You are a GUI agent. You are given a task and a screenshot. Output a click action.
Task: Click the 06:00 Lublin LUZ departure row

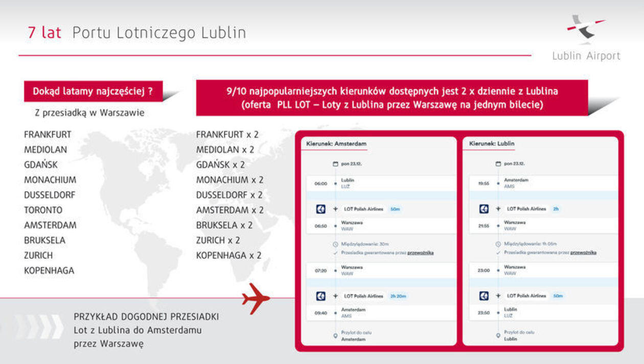[x=378, y=183]
